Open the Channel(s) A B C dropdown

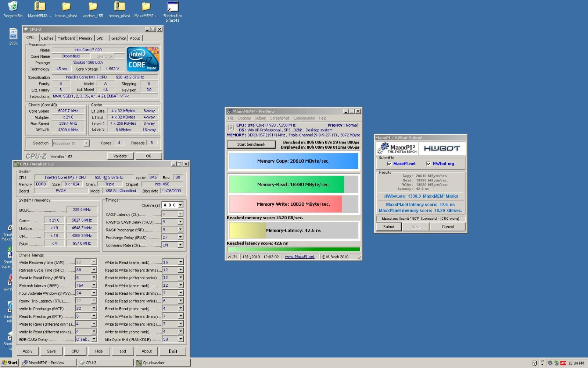pyautogui.click(x=180, y=205)
